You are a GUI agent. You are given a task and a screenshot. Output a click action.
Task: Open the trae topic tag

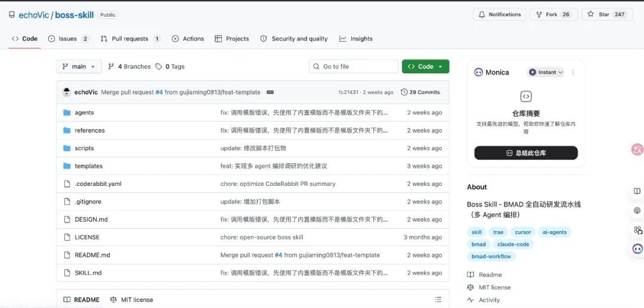498,232
